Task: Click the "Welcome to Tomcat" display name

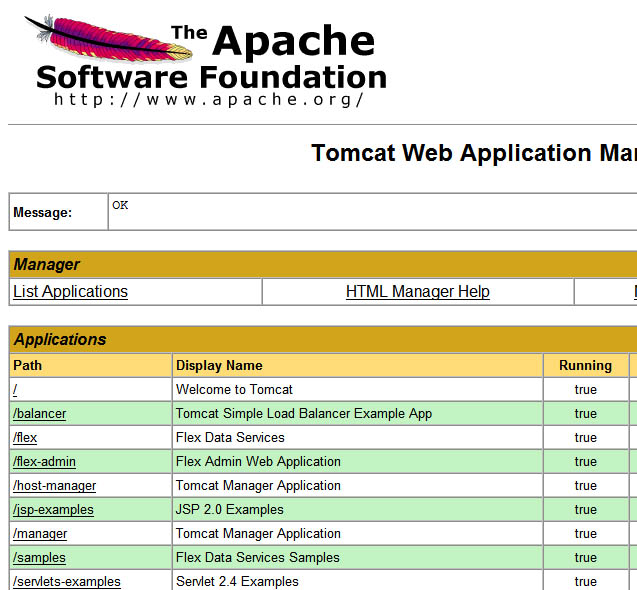Action: click(234, 390)
